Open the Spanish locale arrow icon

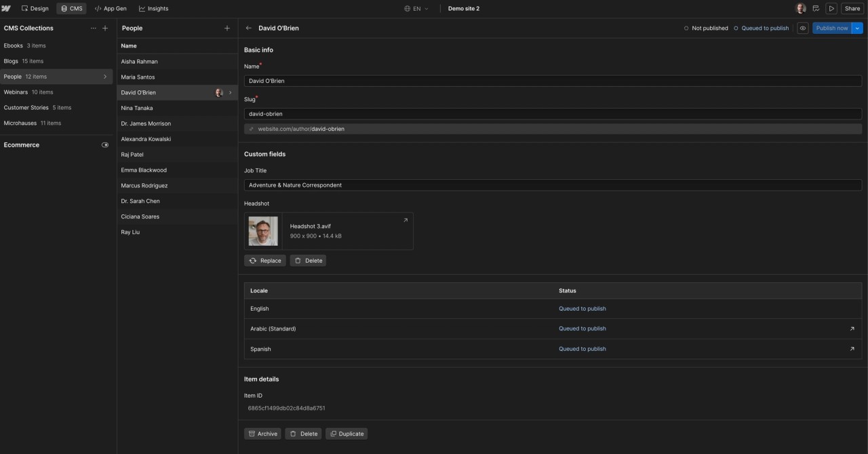point(852,349)
